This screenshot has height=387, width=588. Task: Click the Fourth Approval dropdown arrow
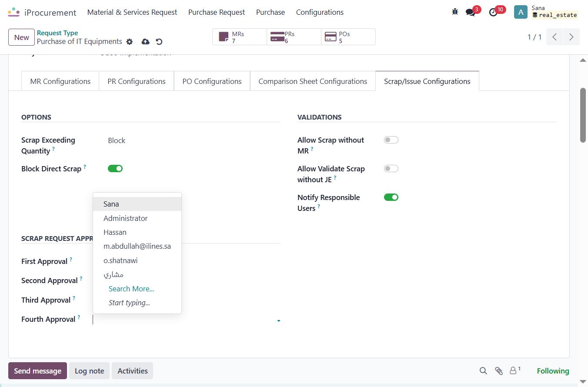click(278, 321)
